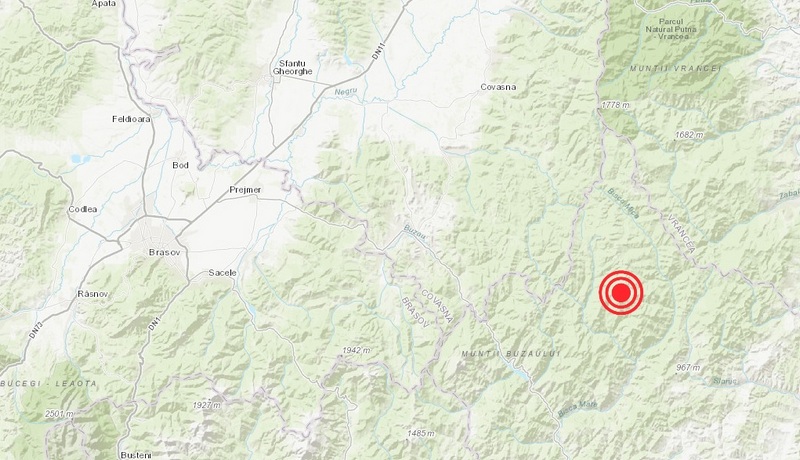The width and height of the screenshot is (800, 460).
Task: Click the Muntii Vrancei range label
Action: coord(675,68)
